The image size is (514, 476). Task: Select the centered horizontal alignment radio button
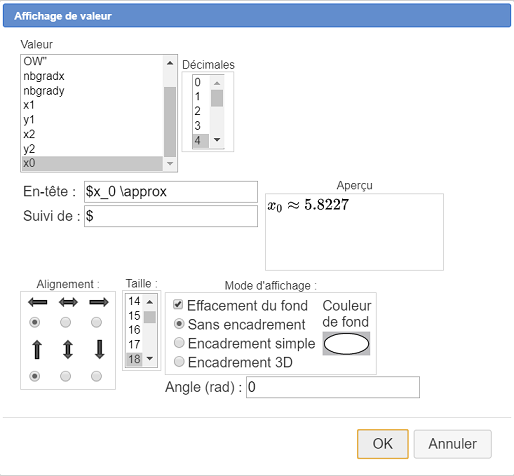pos(65,322)
